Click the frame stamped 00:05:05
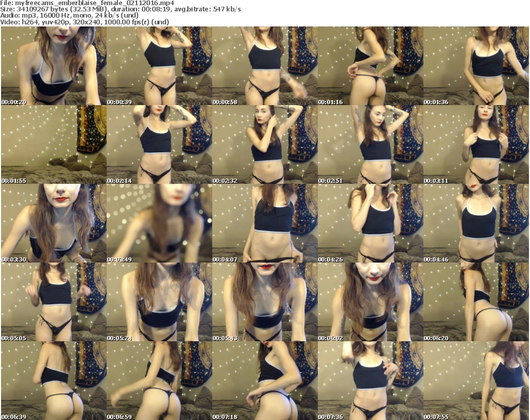 (x=54, y=302)
